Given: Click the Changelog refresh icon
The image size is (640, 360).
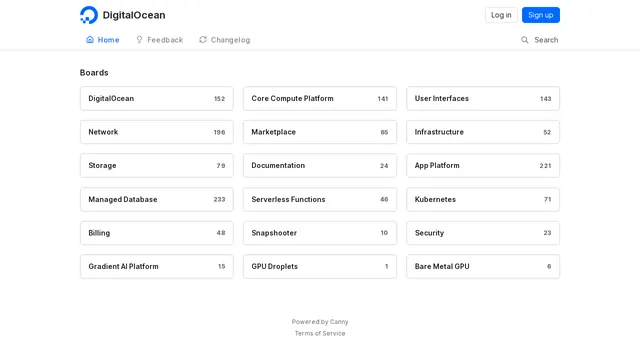Looking at the screenshot, I should point(203,40).
